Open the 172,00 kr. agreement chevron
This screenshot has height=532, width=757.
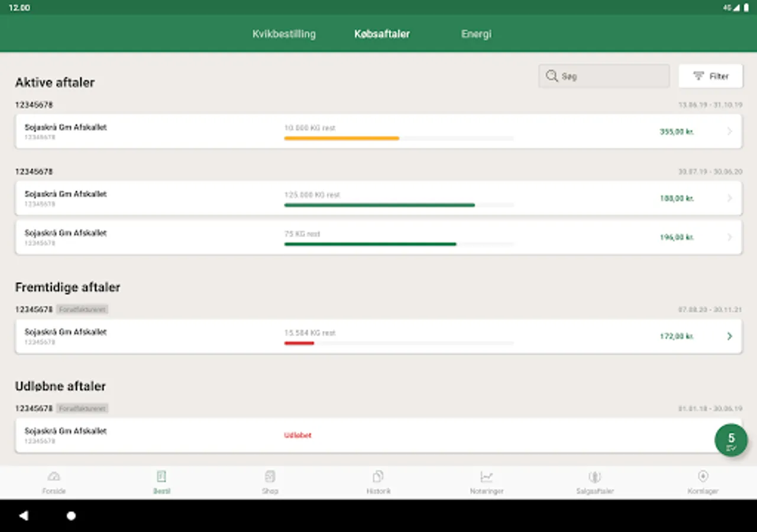[729, 336]
